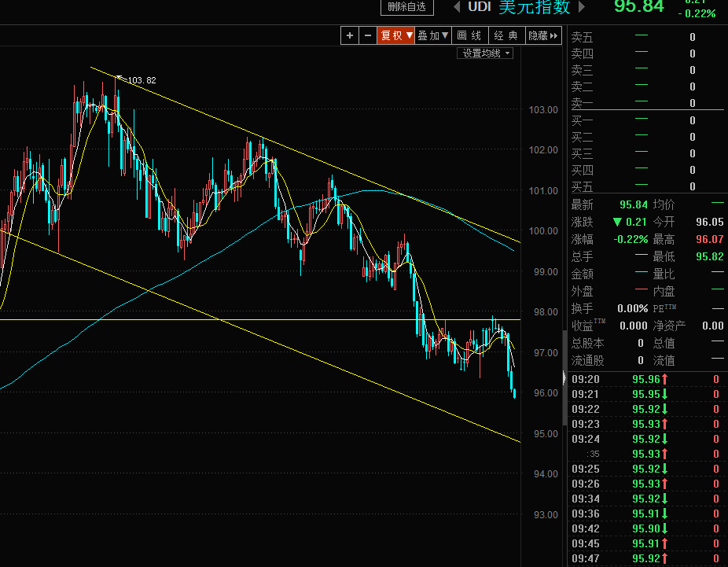Click the 98.00 price axis label

[546, 312]
